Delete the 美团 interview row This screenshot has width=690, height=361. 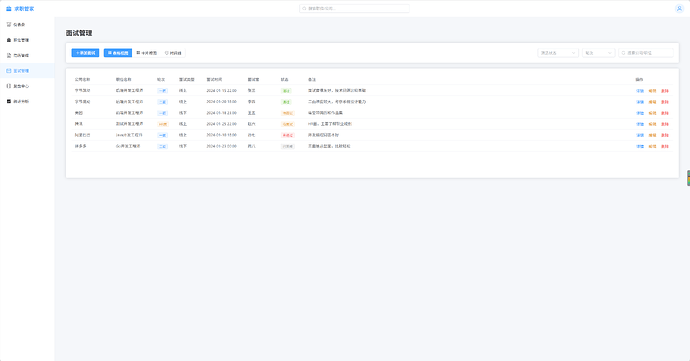[x=664, y=113]
